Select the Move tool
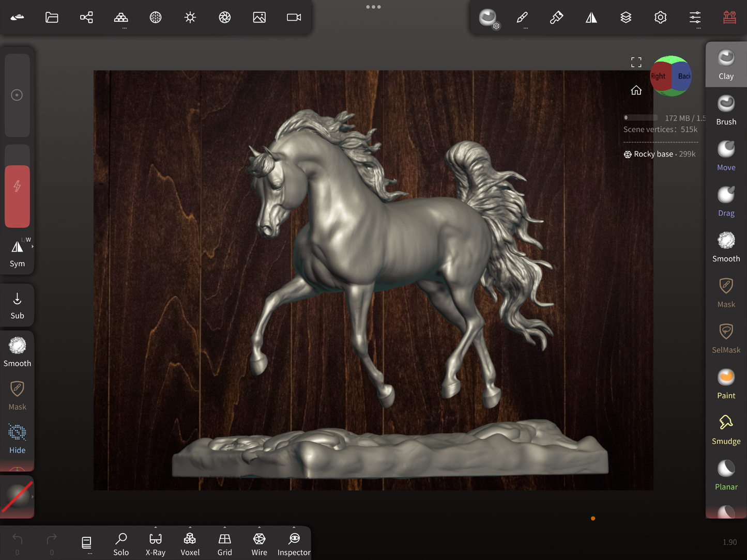The image size is (747, 560). tap(726, 156)
